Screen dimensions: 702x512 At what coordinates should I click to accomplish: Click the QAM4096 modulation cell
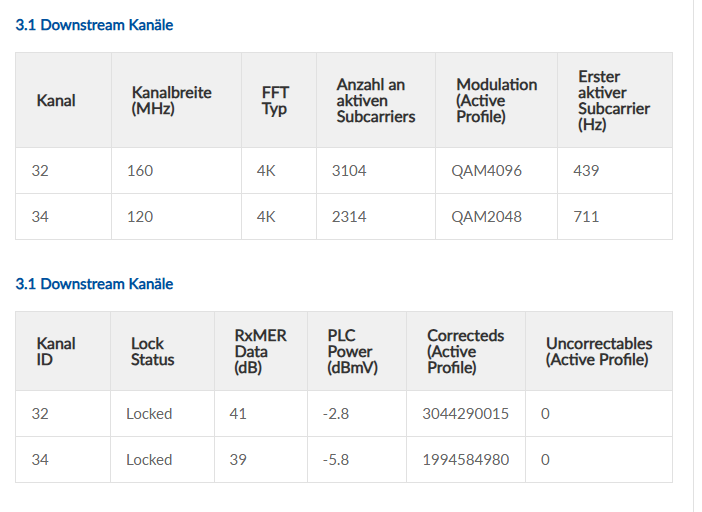point(486,171)
